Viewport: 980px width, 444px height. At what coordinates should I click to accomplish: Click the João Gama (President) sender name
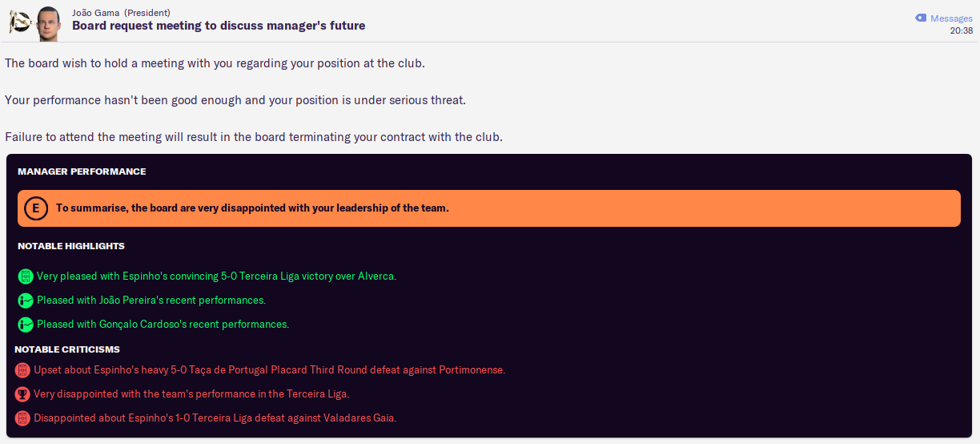pyautogui.click(x=120, y=12)
